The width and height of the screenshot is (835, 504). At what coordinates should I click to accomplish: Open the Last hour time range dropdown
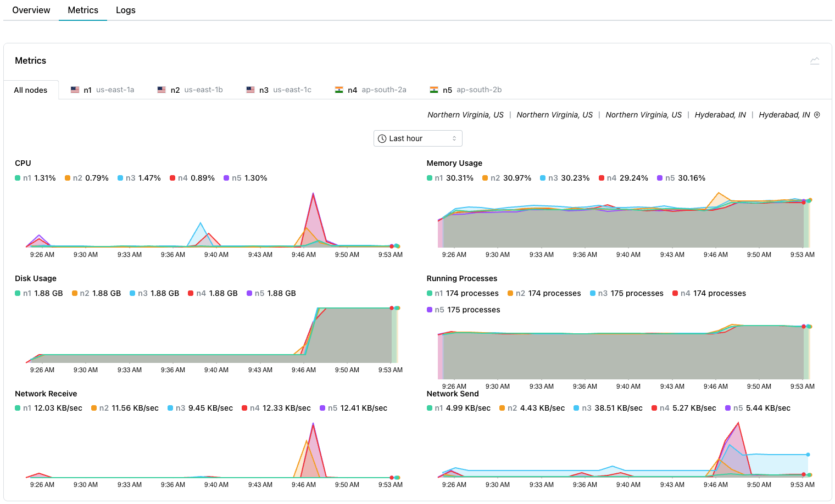click(417, 138)
